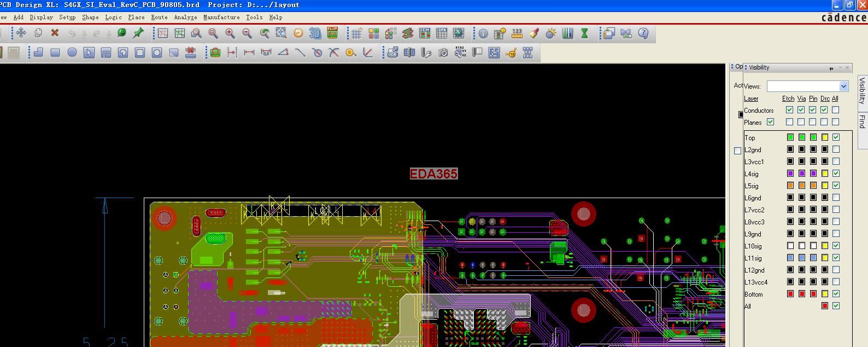Click the Top layer green Via swatch
Image resolution: width=868 pixels, height=347 pixels.
click(x=802, y=137)
